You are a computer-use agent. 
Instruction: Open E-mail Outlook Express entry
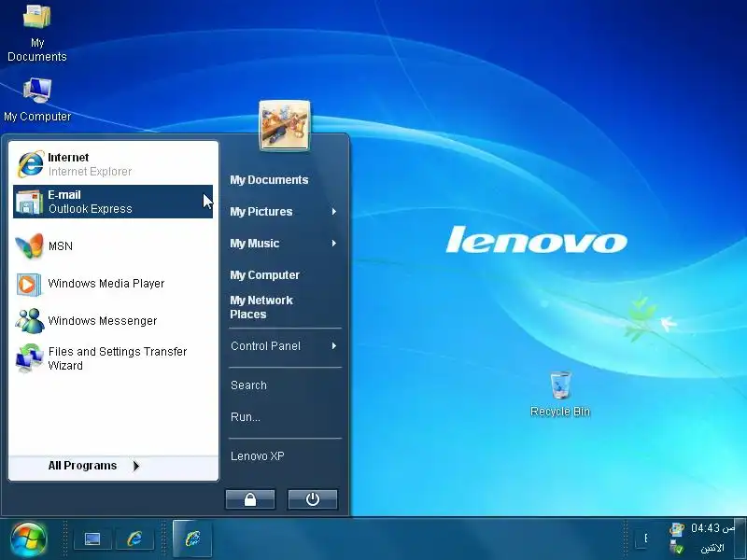[x=113, y=202]
